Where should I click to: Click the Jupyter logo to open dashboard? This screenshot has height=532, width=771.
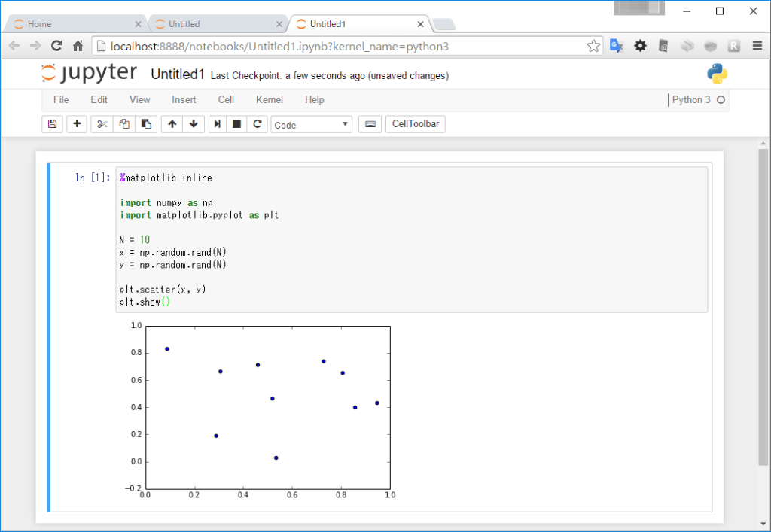[89, 73]
